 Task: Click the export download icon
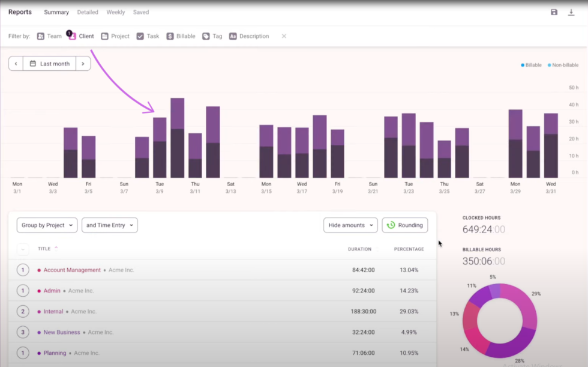[x=571, y=11]
